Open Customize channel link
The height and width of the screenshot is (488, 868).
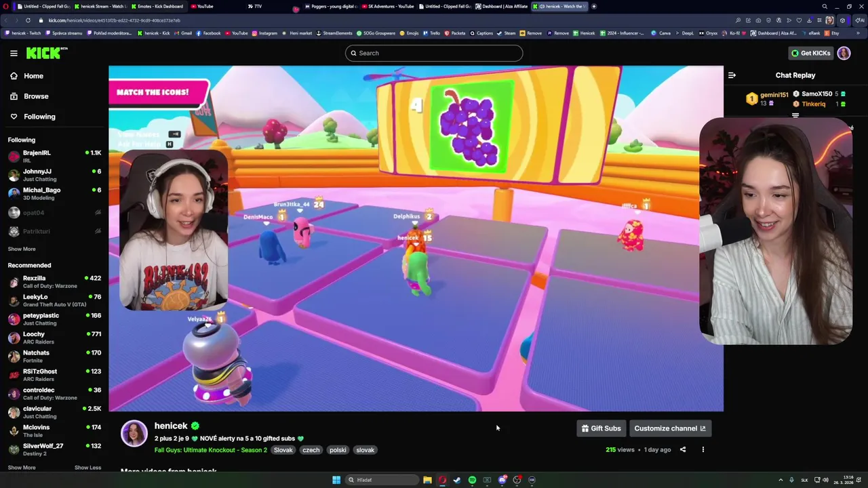tap(670, 428)
